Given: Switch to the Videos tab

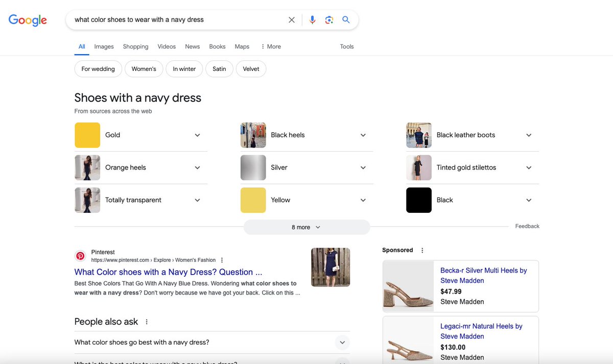Looking at the screenshot, I should tap(167, 46).
